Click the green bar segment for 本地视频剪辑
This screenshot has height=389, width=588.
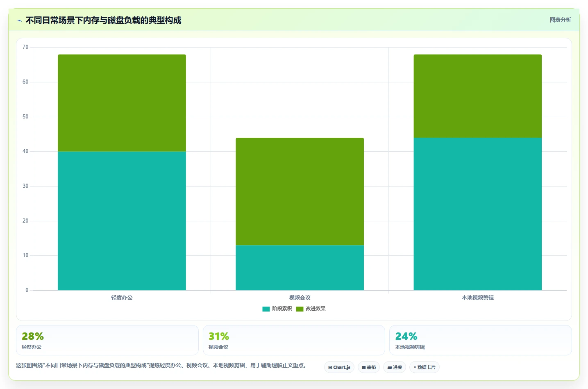477,96
